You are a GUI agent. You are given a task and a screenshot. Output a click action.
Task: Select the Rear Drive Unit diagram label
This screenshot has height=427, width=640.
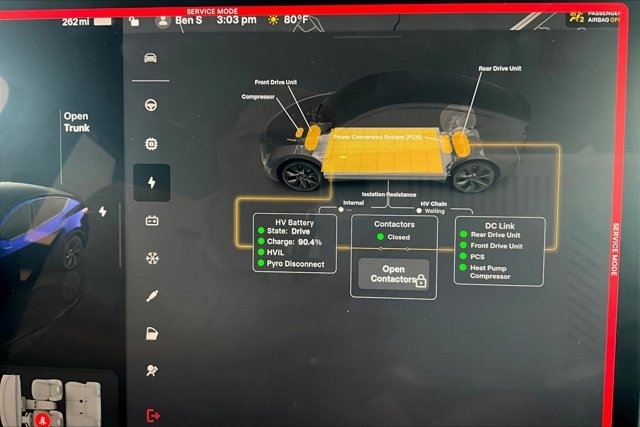coord(500,69)
